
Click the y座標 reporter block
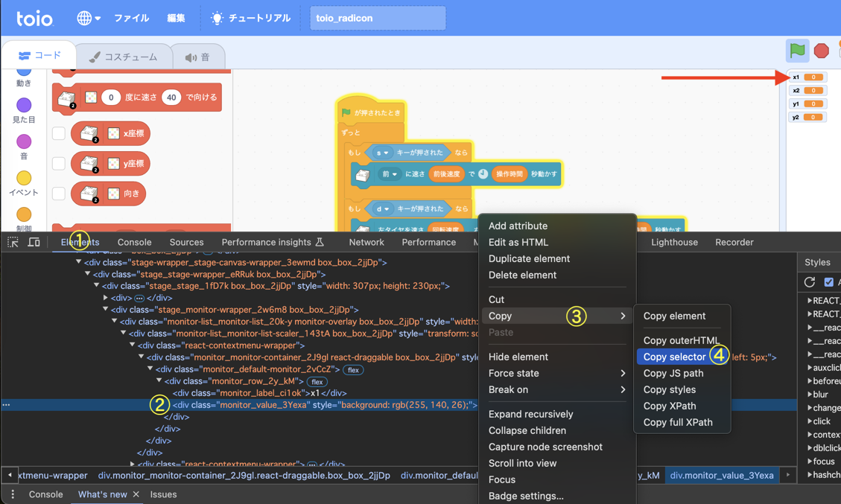(x=110, y=164)
